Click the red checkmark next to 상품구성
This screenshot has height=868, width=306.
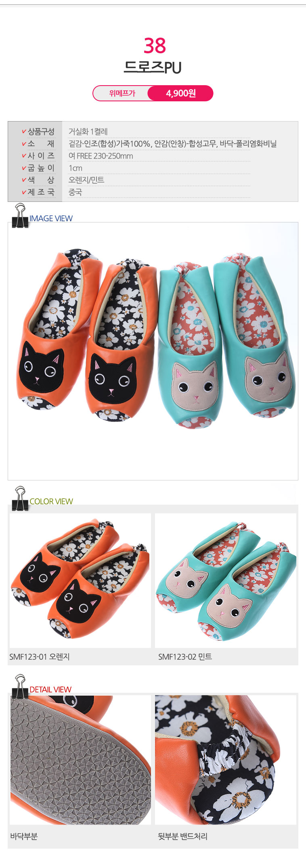tap(24, 132)
